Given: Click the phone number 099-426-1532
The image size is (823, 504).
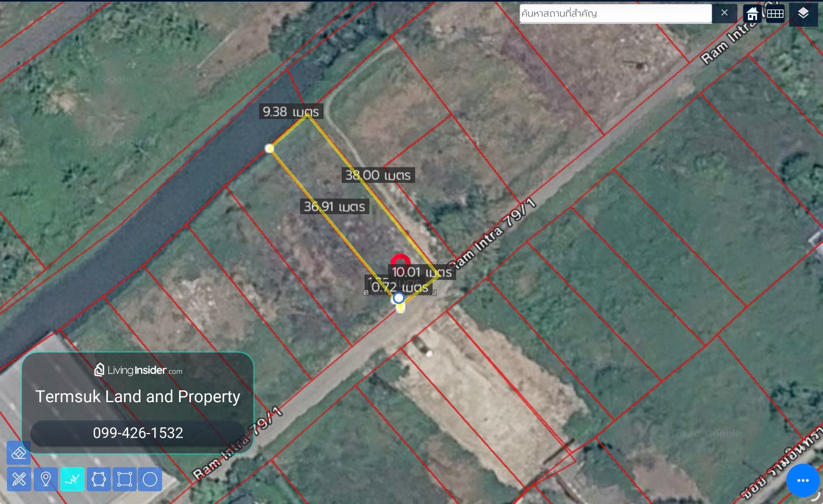Looking at the screenshot, I should (x=138, y=433).
